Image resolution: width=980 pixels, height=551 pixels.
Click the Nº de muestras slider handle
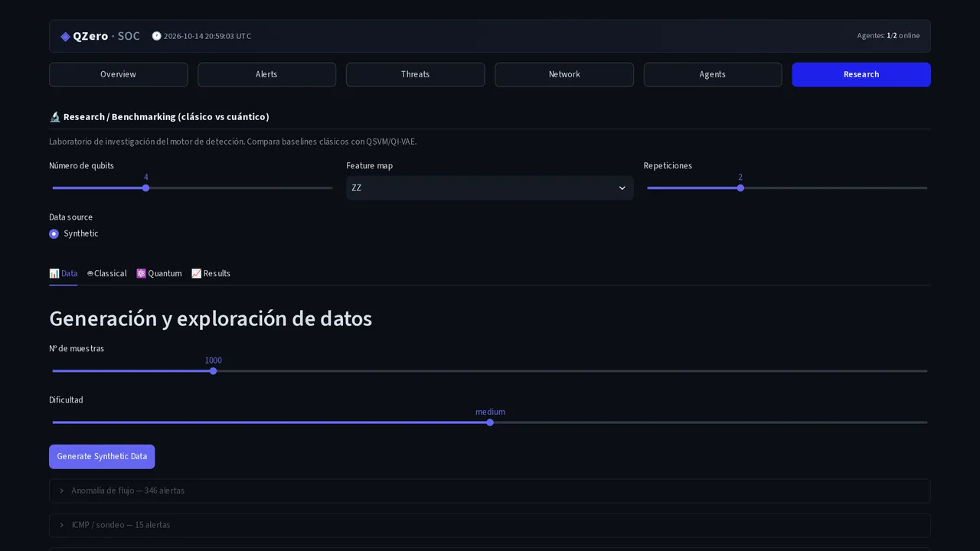coord(214,371)
